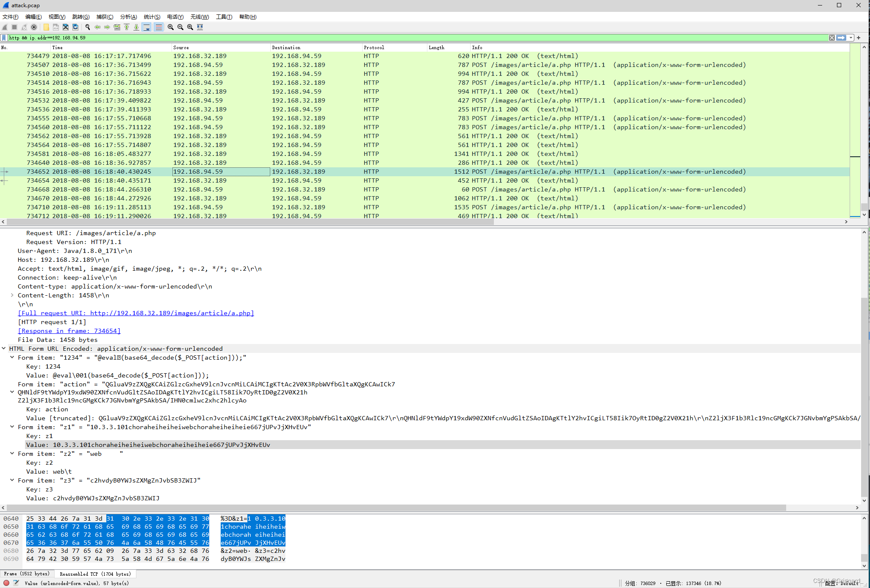Expand the Content-Length header row
The width and height of the screenshot is (870, 588).
click(x=12, y=295)
